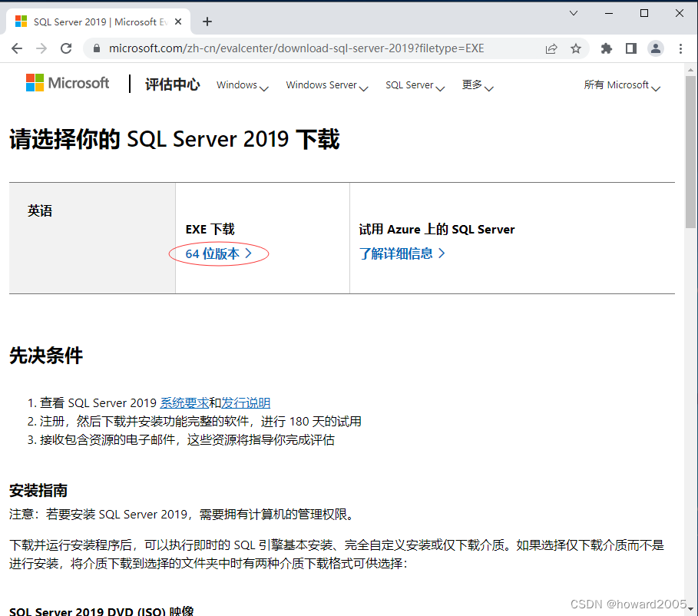This screenshot has width=698, height=616.
Task: Click the 请选择你的 SQL Server 2019 下载 heading
Action: point(174,139)
